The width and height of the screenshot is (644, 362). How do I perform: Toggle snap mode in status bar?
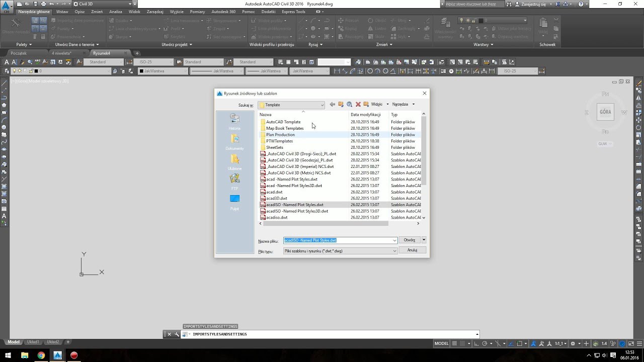tap(463, 343)
